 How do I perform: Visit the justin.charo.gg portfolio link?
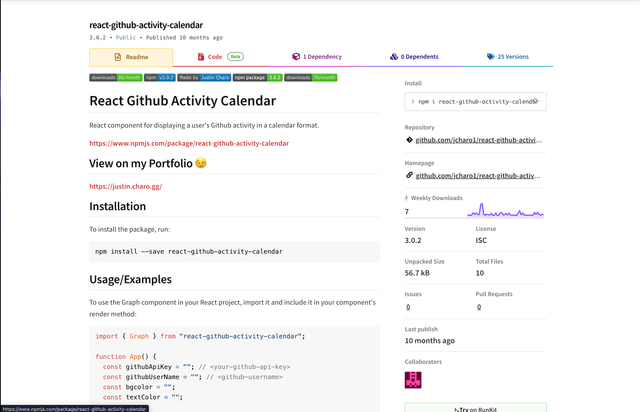[125, 186]
